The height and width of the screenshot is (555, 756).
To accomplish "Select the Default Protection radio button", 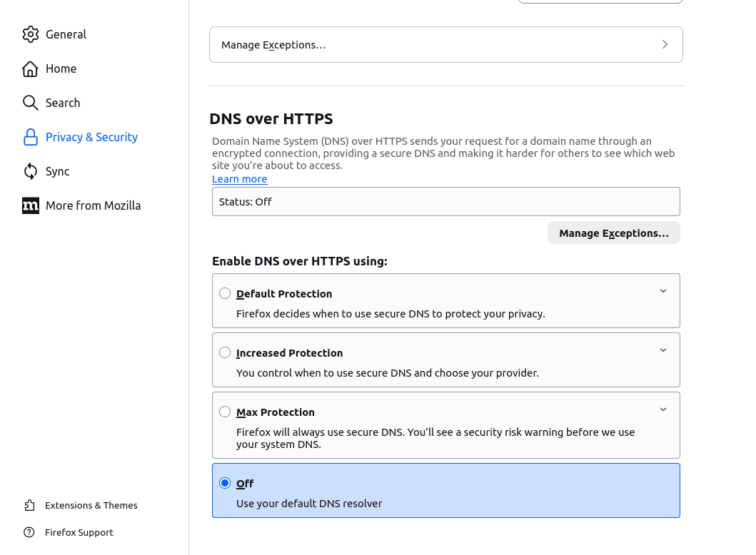I will coord(225,293).
